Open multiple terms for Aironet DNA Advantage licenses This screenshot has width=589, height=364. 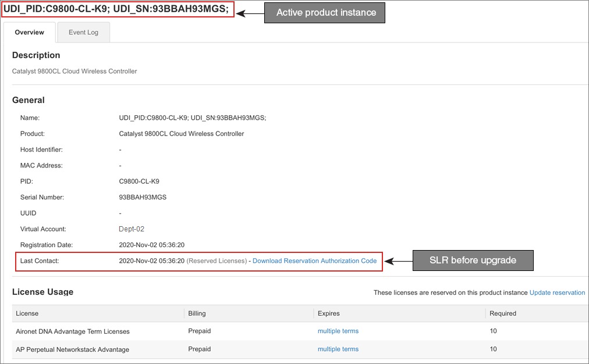[x=338, y=331]
